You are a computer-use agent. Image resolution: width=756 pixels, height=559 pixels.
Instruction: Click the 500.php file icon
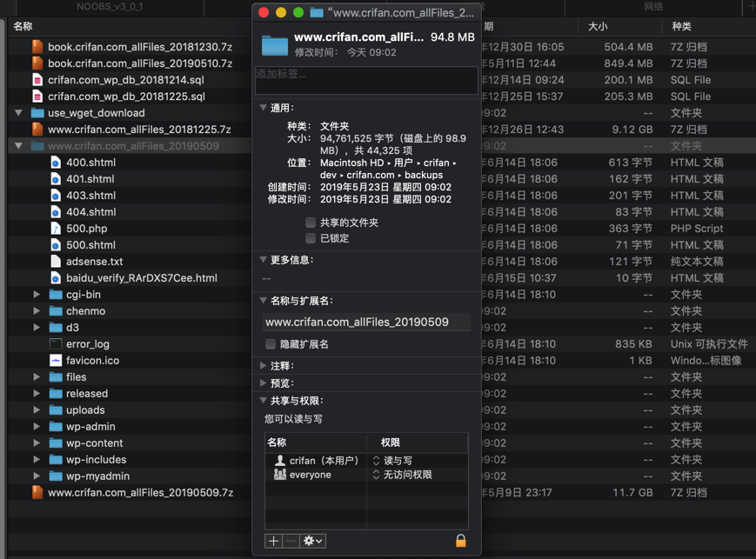56,229
